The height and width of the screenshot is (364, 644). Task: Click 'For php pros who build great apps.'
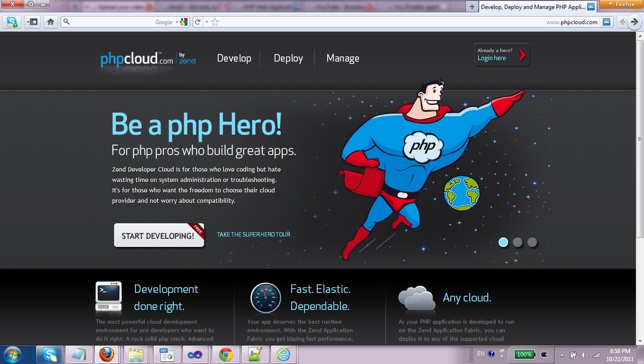tap(204, 151)
